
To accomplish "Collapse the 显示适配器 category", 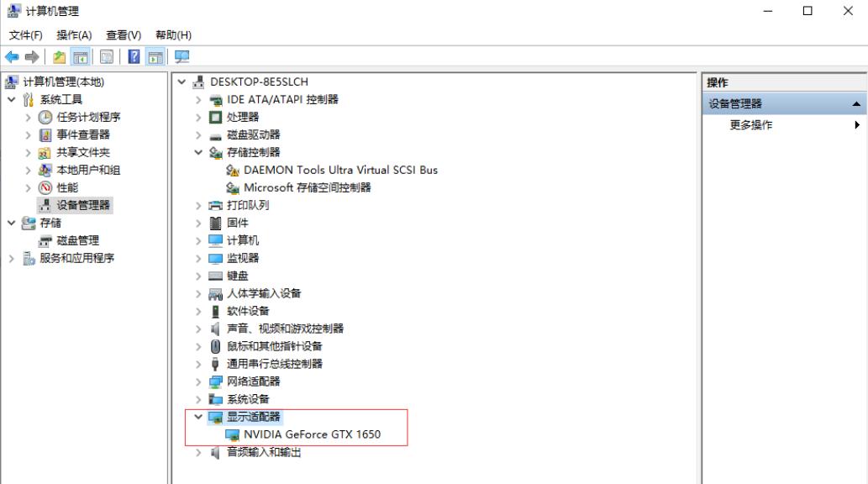I will tap(198, 417).
